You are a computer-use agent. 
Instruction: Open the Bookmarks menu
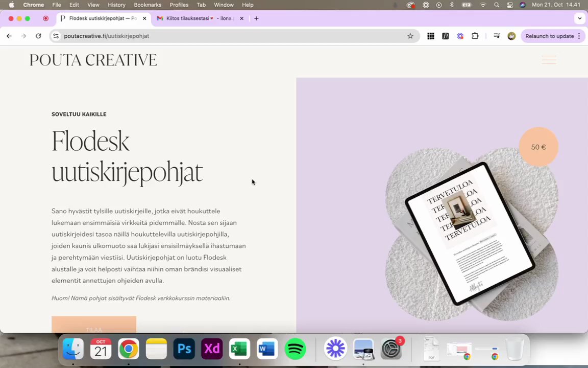point(148,5)
